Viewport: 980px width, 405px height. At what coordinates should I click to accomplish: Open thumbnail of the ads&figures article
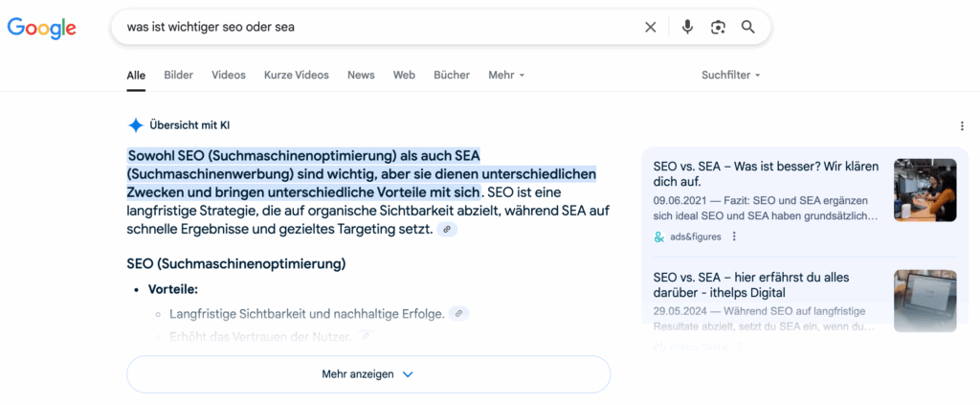click(925, 190)
